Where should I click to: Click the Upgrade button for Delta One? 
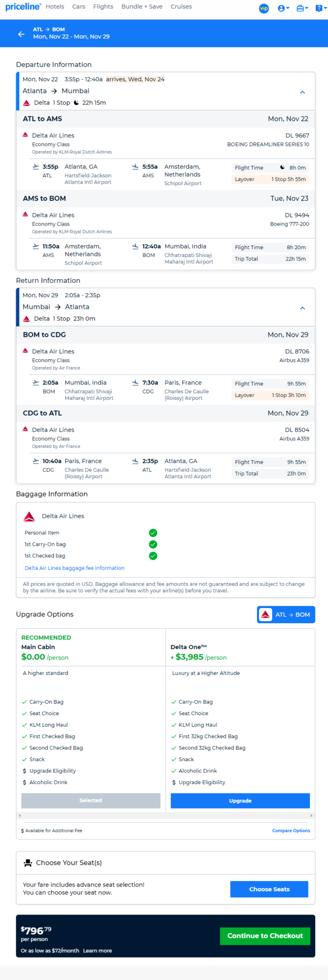tap(240, 800)
